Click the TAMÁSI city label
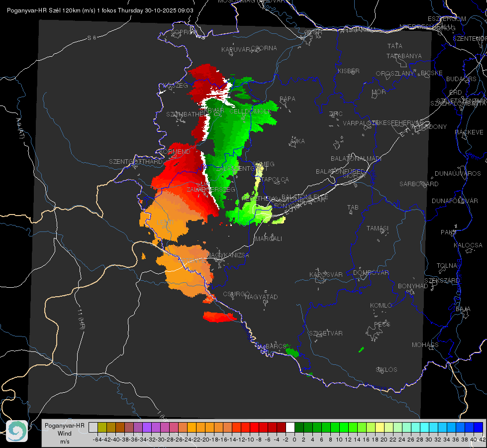 point(378,228)
